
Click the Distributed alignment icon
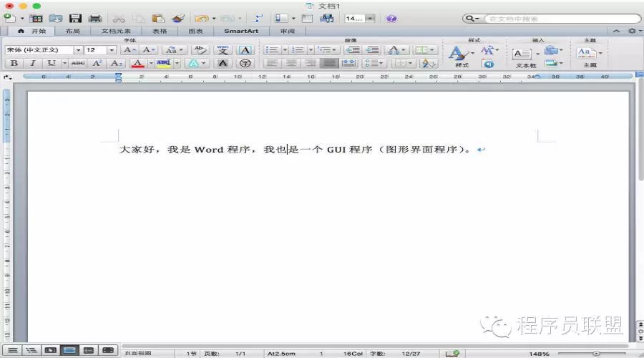(x=348, y=63)
